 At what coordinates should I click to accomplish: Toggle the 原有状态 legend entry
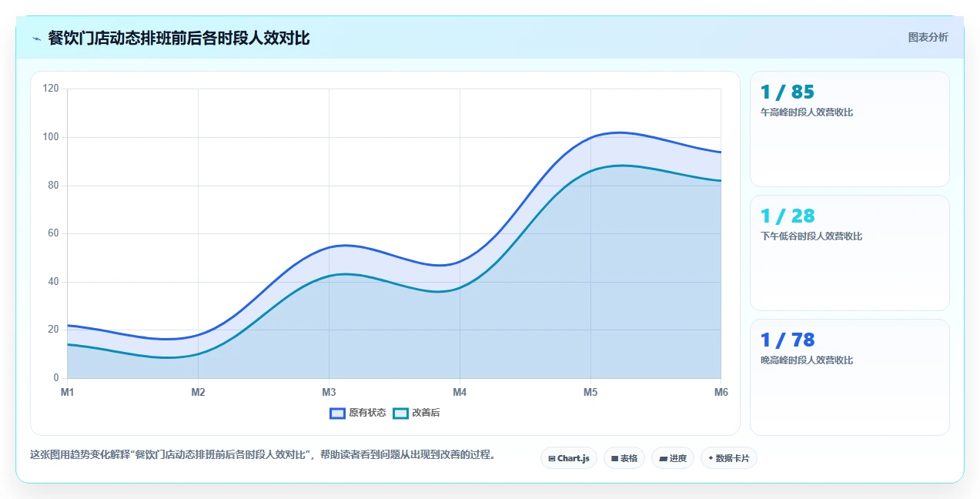pyautogui.click(x=358, y=413)
